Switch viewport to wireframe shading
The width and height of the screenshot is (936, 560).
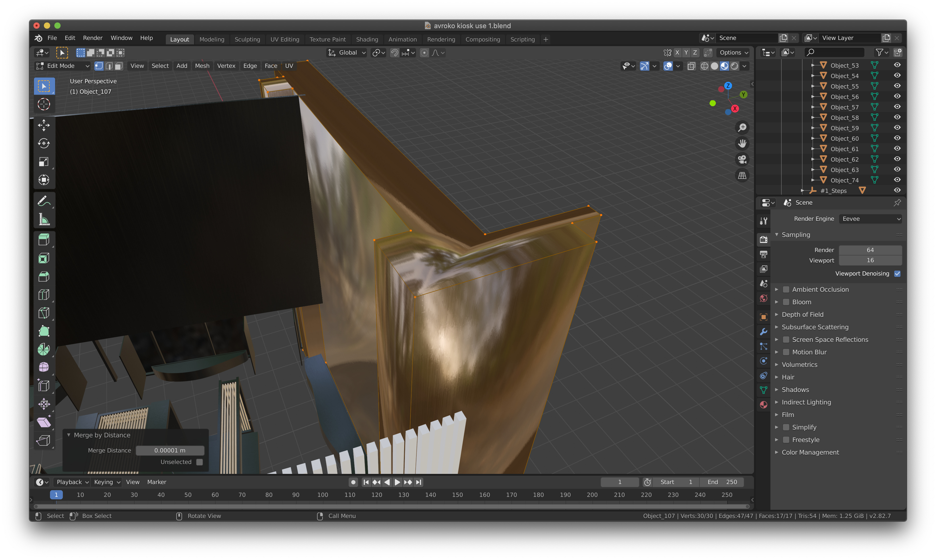(x=705, y=66)
